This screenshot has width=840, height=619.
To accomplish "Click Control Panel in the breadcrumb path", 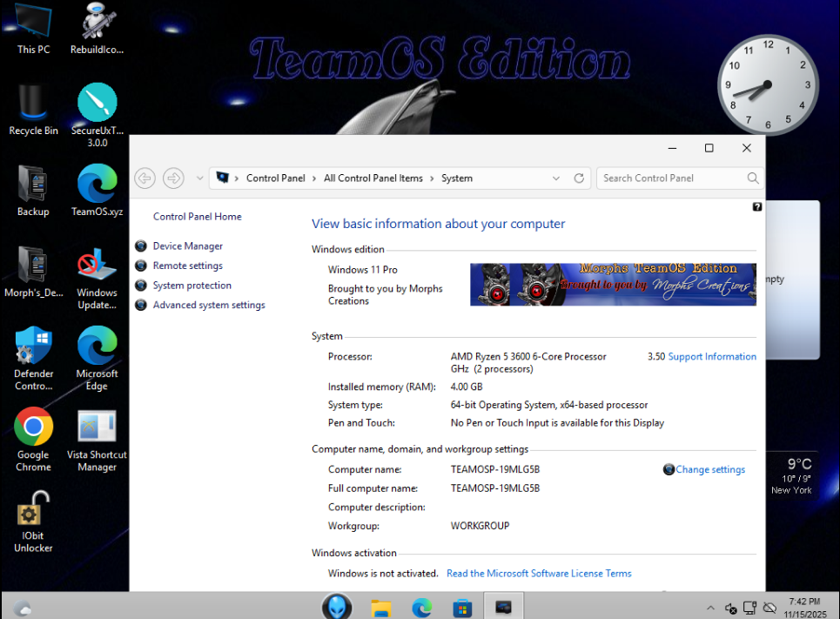I will pyautogui.click(x=275, y=178).
